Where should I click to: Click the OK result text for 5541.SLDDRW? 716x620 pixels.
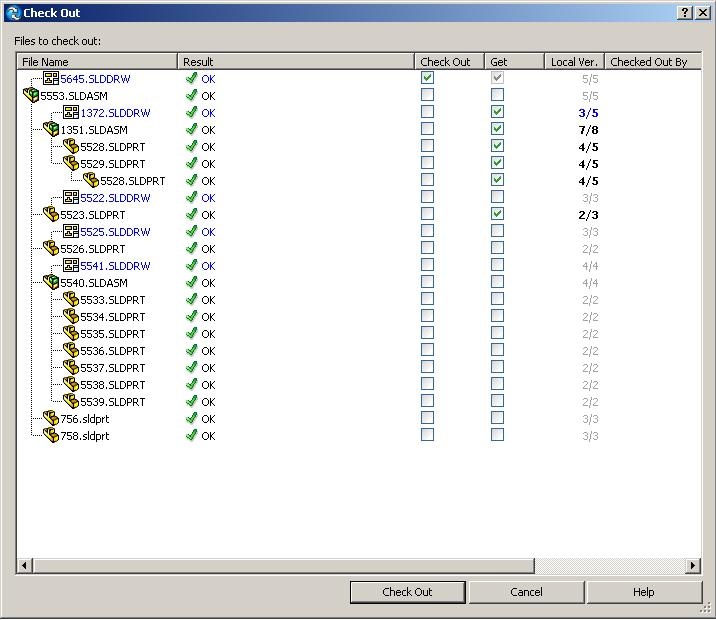208,266
